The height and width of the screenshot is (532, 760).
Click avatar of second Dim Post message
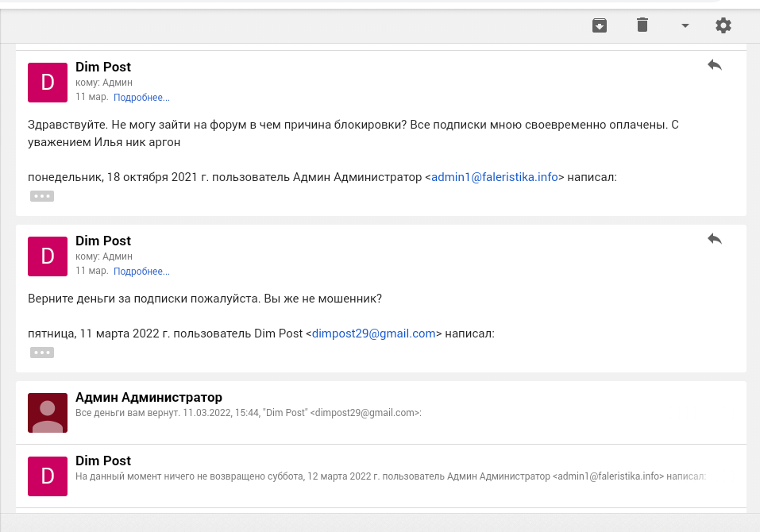pyautogui.click(x=48, y=256)
